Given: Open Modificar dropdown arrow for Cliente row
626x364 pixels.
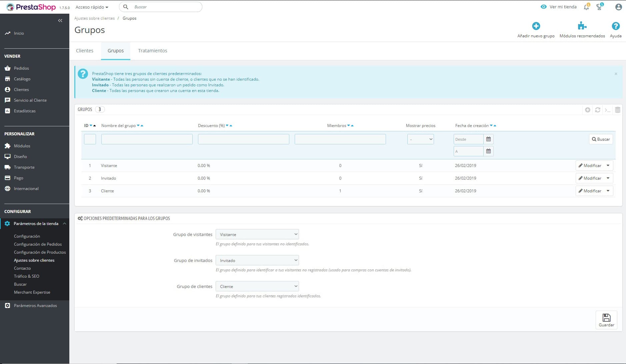Looking at the screenshot, I should click(x=608, y=191).
